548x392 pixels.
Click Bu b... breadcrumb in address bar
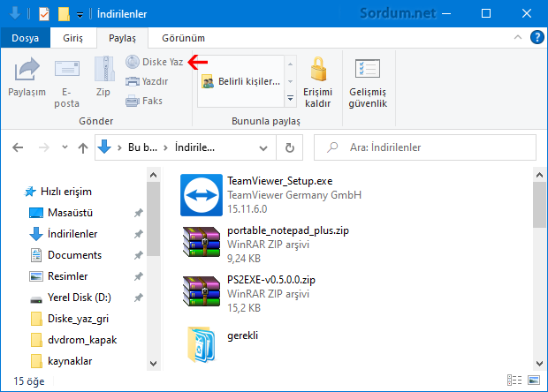pos(142,147)
